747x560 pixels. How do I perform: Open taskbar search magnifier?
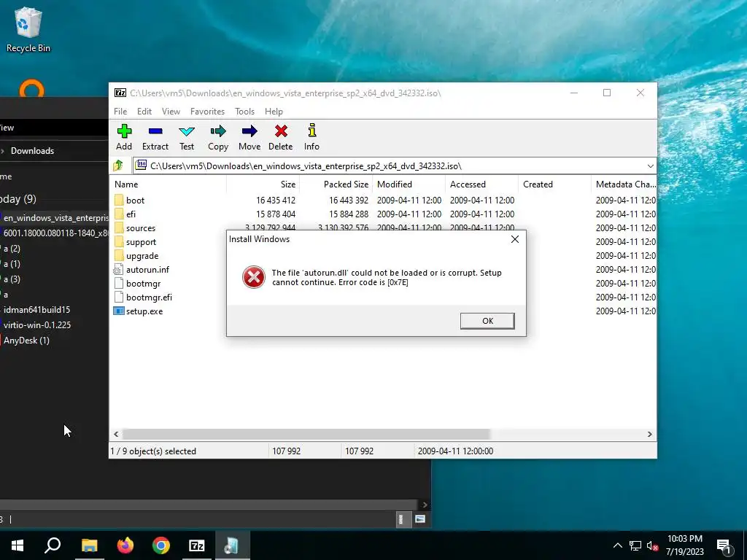(53, 545)
